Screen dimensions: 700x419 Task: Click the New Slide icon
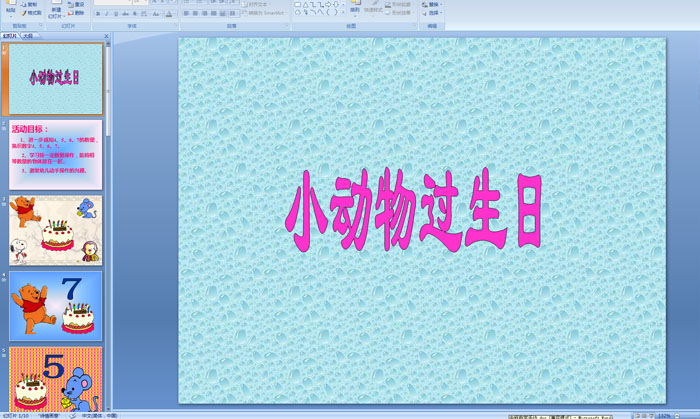(55, 8)
